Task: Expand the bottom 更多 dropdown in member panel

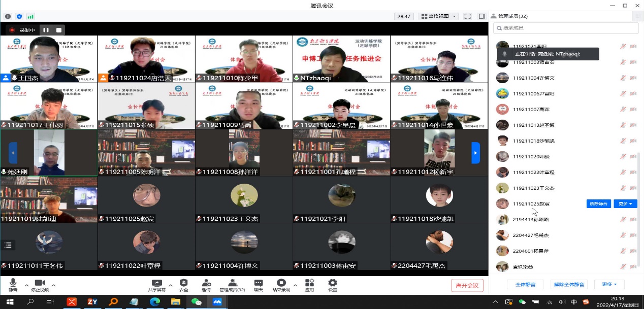Action: click(609, 285)
